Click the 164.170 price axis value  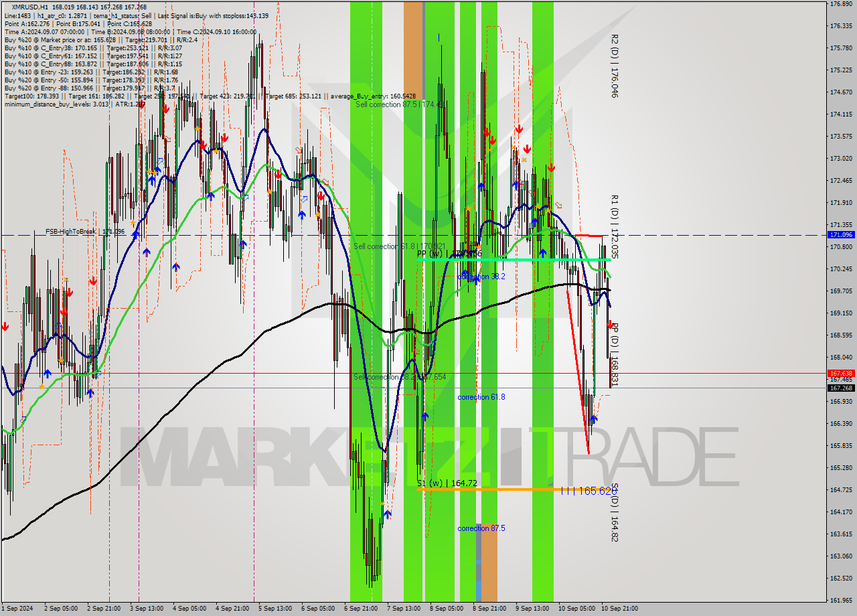(x=840, y=512)
